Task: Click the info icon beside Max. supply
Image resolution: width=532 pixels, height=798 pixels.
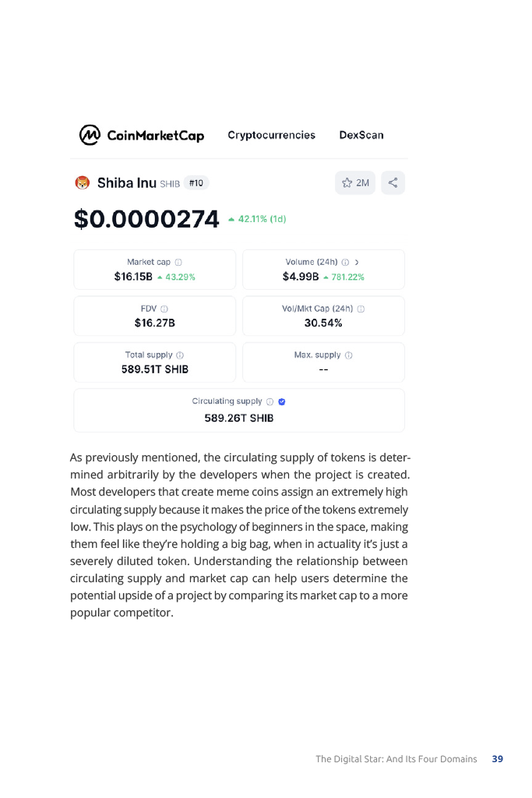Action: [x=348, y=355]
